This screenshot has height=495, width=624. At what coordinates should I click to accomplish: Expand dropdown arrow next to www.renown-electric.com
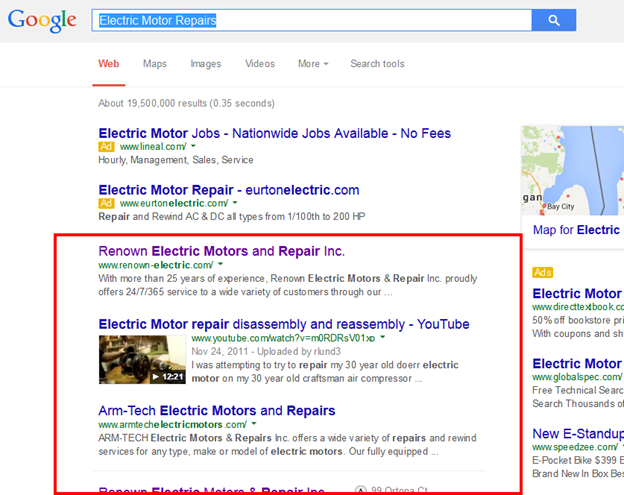pyautogui.click(x=220, y=264)
